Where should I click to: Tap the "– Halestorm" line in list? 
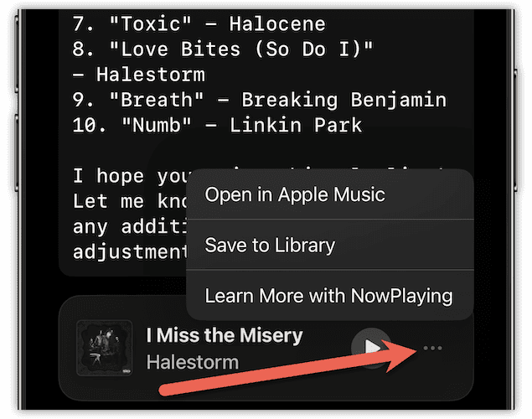click(139, 75)
